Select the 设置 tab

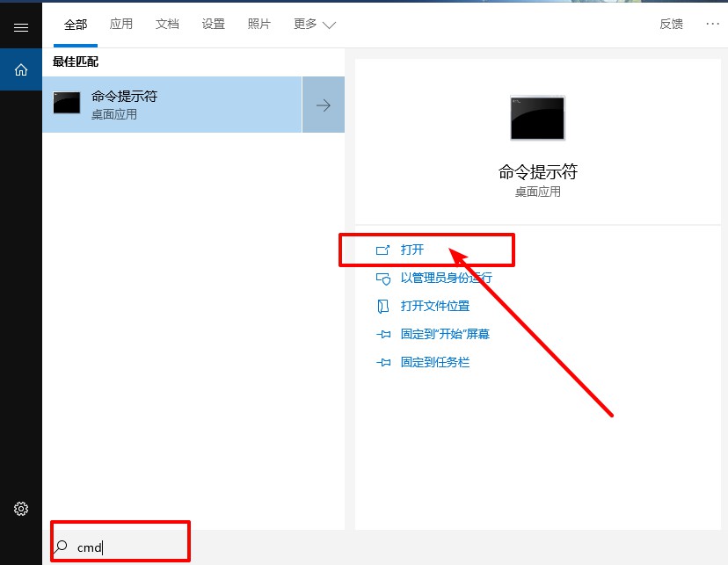[x=213, y=24]
